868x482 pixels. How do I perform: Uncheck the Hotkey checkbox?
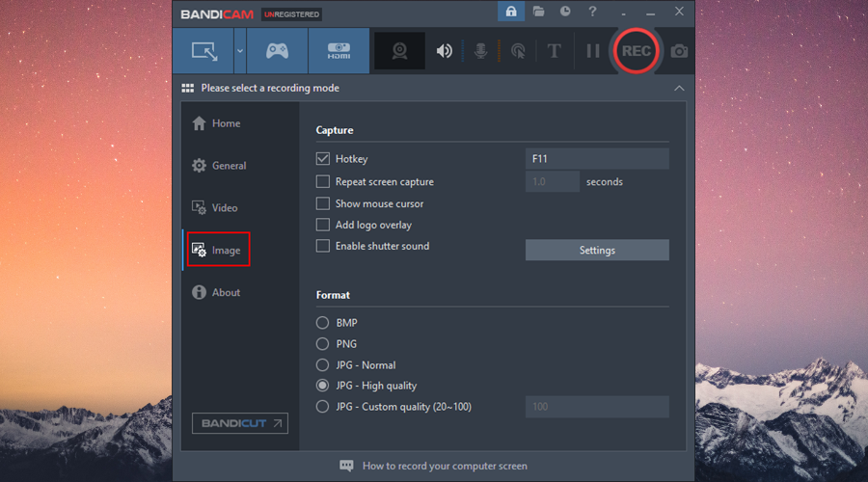[323, 159]
